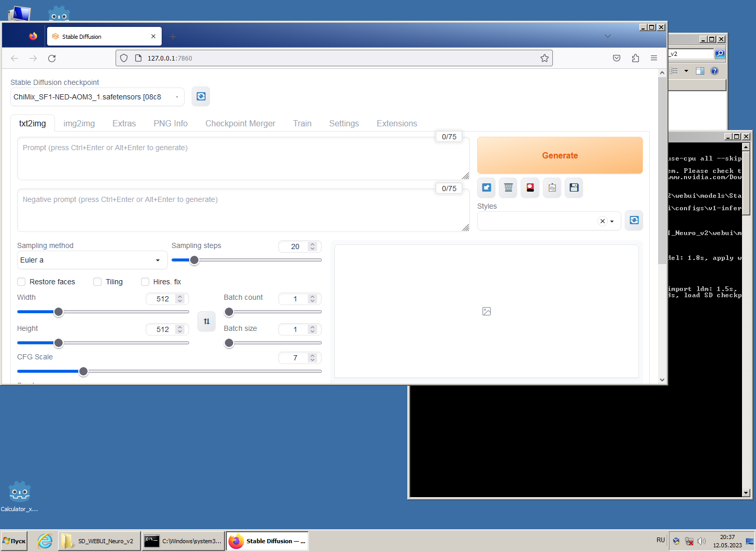Image resolution: width=756 pixels, height=552 pixels.
Task: Click the Batch size slider handle
Action: [x=229, y=343]
